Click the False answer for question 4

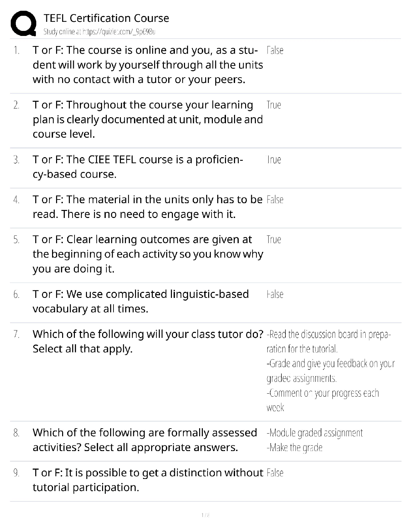pos(275,200)
